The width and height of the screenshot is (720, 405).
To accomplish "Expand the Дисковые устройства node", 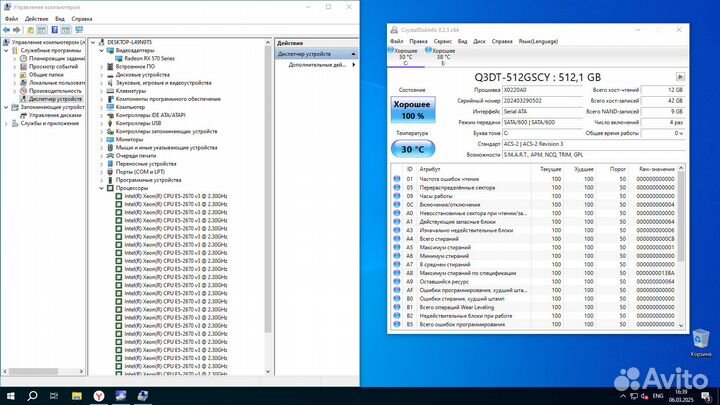I will pyautogui.click(x=109, y=74).
